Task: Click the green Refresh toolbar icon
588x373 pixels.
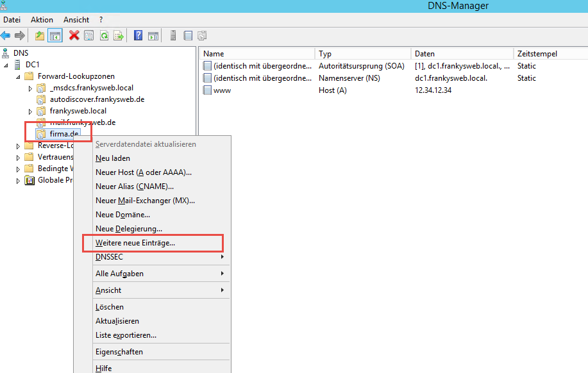Action: (104, 36)
